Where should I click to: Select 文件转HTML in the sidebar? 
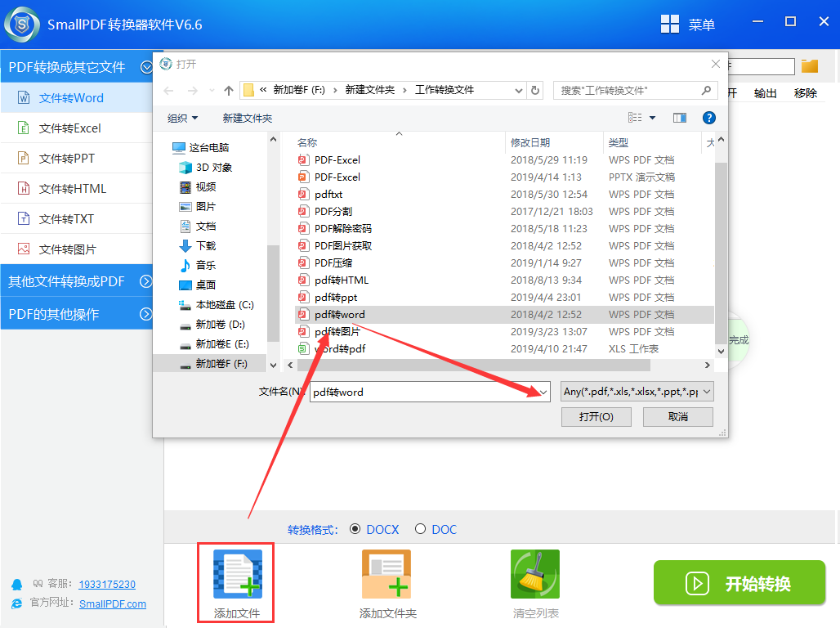(77, 188)
